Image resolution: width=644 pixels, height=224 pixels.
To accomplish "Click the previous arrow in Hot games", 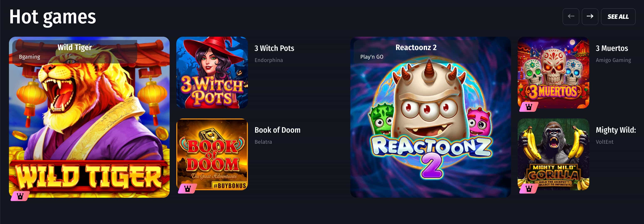I will coord(571,16).
